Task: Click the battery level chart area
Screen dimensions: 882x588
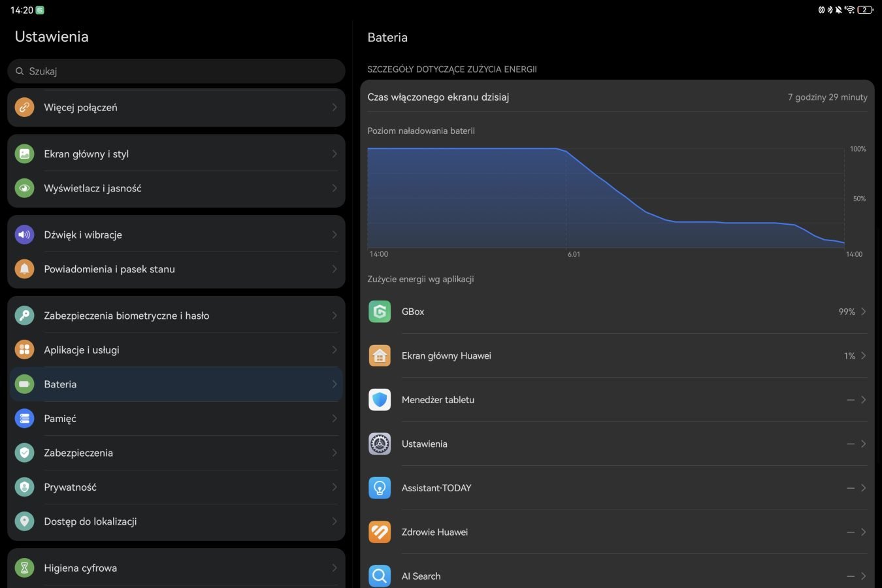Action: pos(606,198)
